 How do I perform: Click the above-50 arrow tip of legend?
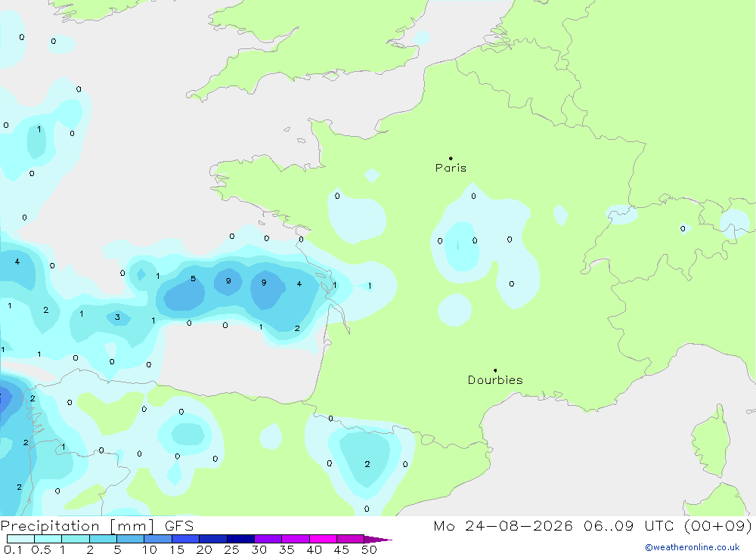[378, 539]
